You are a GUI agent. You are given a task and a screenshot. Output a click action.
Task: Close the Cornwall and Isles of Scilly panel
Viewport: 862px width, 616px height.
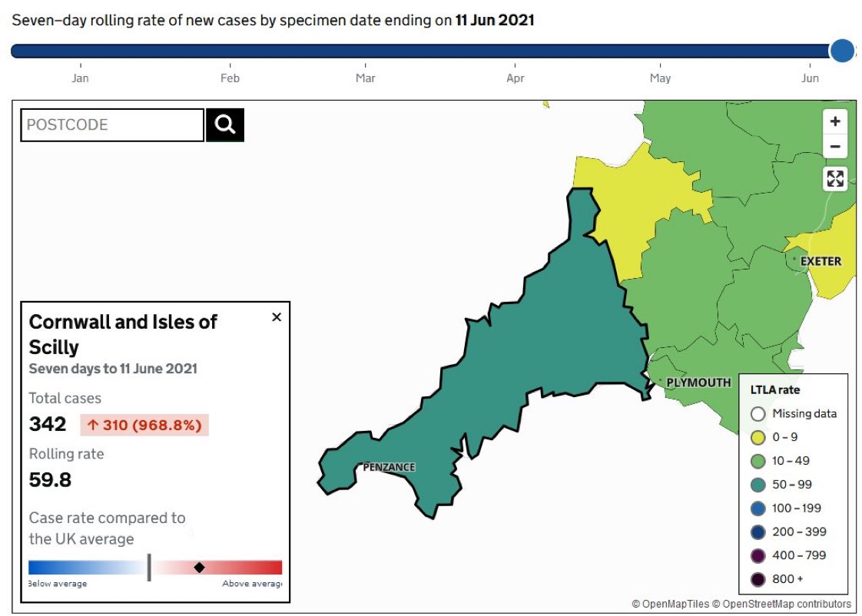coord(277,317)
